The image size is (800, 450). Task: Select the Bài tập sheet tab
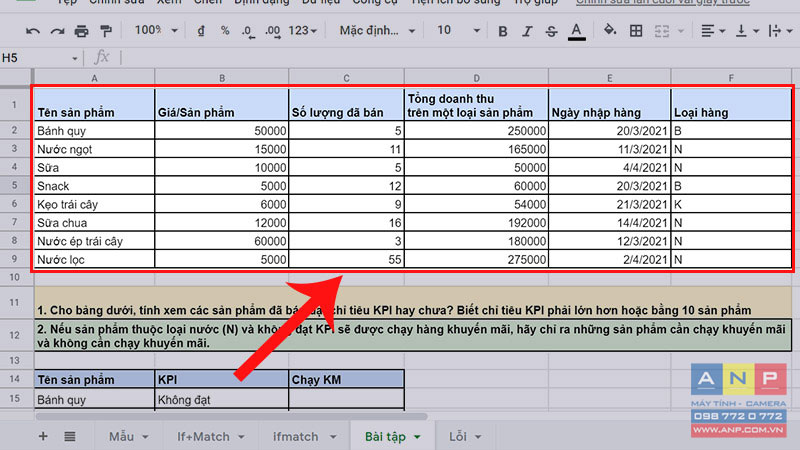click(x=385, y=437)
